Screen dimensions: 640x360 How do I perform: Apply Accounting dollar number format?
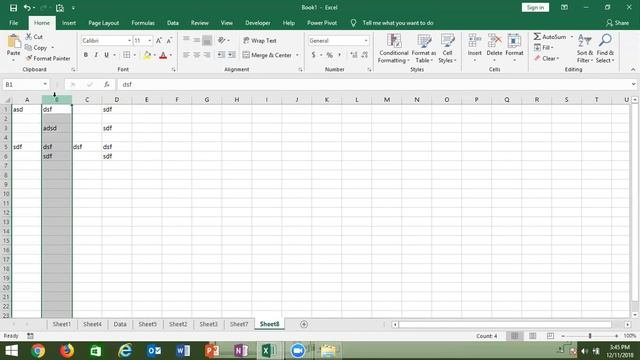coord(313,55)
